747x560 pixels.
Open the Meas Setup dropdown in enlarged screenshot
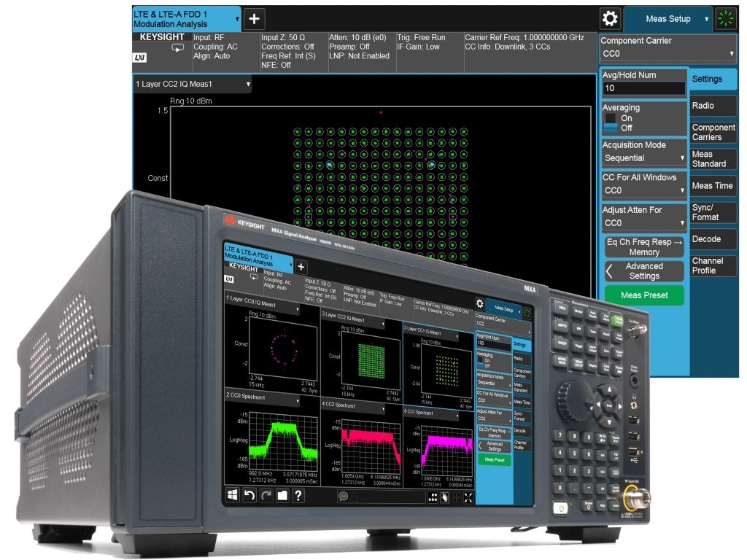[668, 19]
